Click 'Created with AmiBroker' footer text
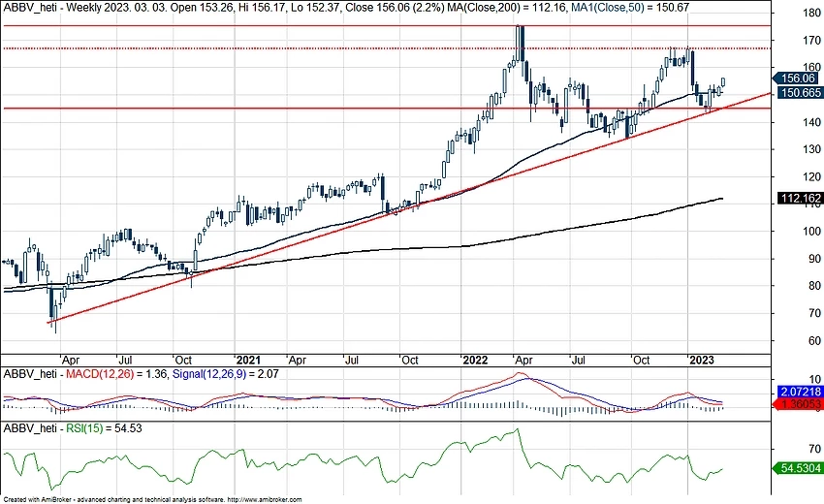 [38, 500]
